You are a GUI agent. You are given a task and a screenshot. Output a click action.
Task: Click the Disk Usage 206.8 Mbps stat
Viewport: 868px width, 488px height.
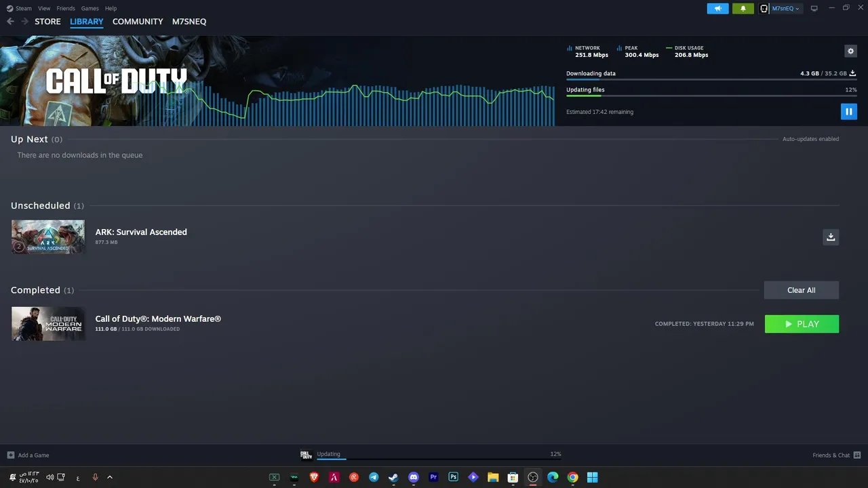click(x=687, y=52)
